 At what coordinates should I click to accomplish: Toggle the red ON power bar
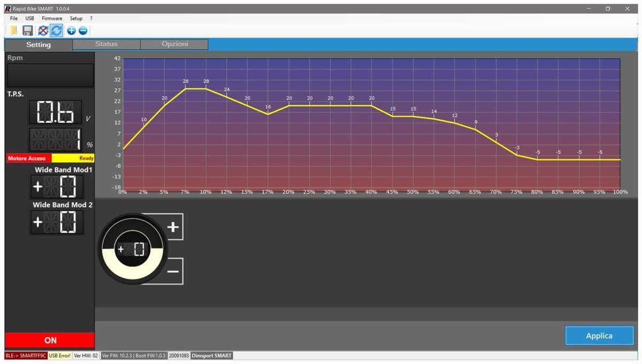tap(50, 340)
